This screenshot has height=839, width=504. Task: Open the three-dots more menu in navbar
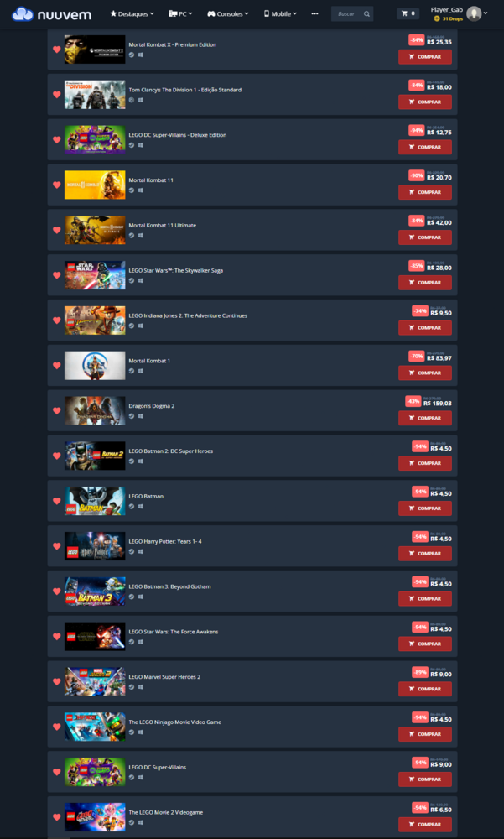coord(314,14)
